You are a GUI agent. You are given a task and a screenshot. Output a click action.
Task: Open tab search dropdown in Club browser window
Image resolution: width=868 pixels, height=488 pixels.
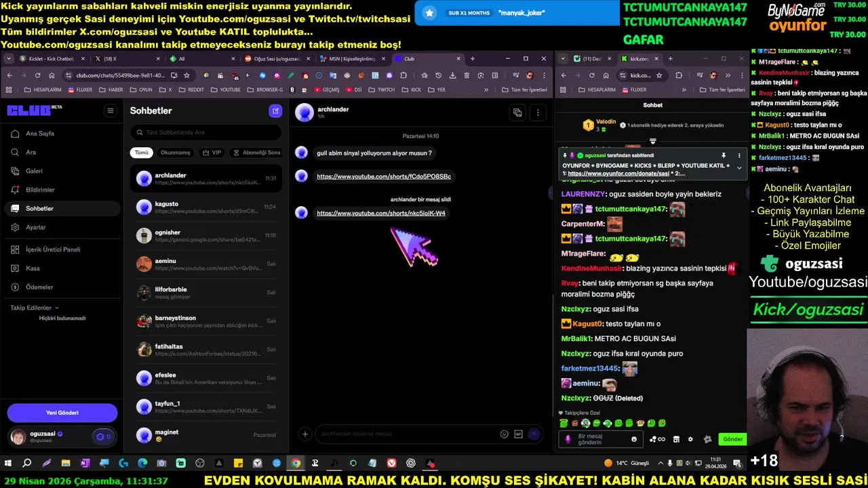(x=9, y=59)
